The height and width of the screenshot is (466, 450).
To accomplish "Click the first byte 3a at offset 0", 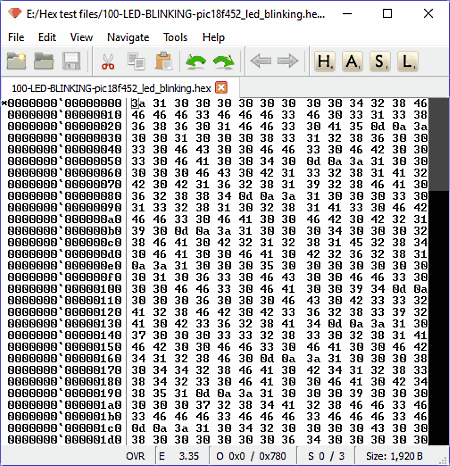I will coord(138,103).
